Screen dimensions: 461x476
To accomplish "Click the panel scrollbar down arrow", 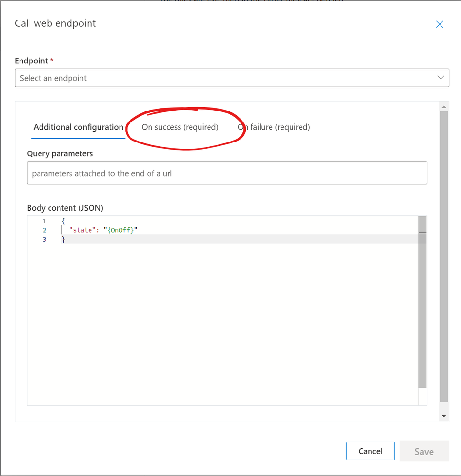I will click(x=444, y=416).
